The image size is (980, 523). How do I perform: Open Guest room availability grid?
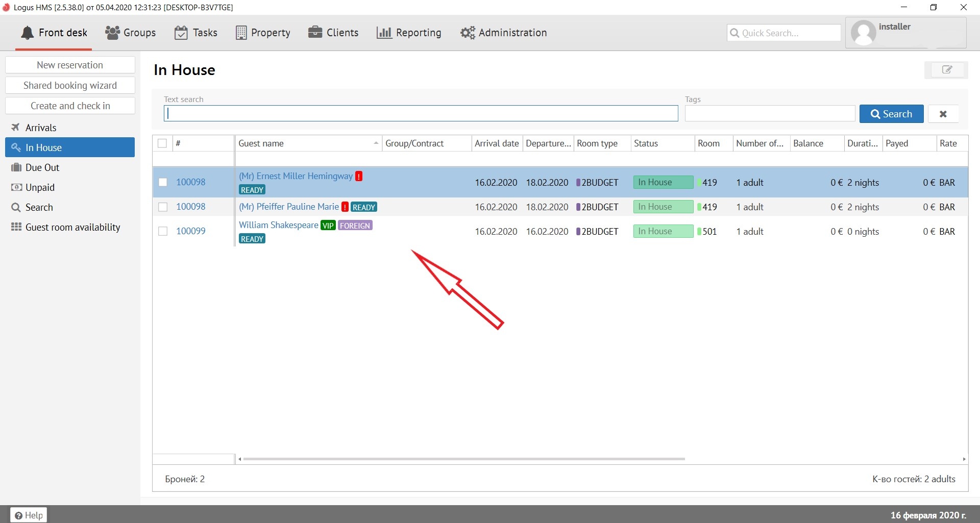click(72, 227)
